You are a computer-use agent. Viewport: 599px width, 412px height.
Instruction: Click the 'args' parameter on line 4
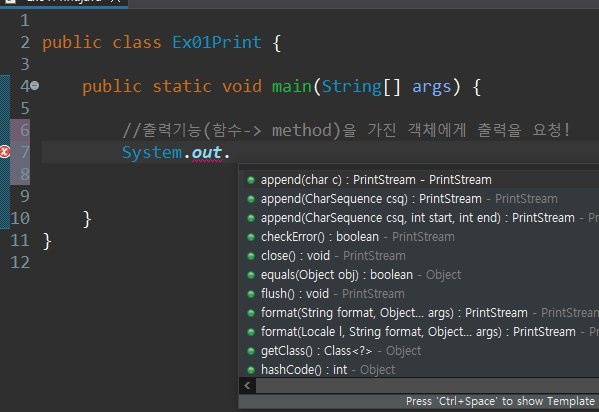click(432, 87)
